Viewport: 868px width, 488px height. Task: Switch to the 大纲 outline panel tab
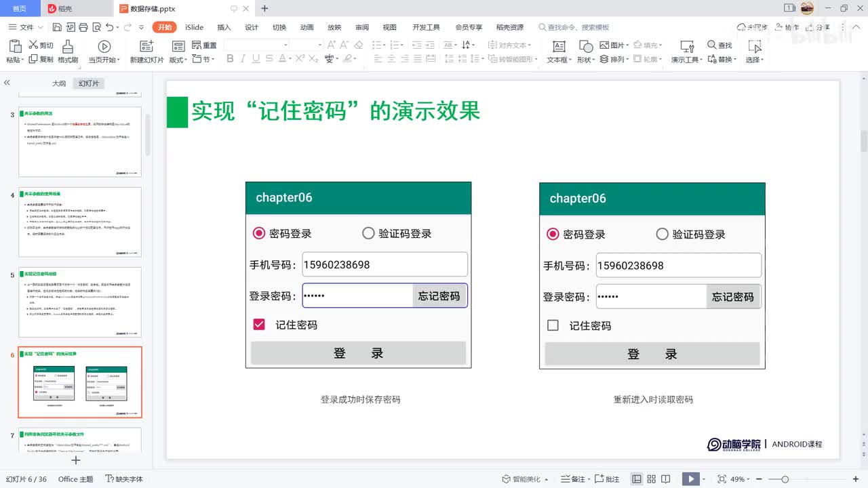59,83
